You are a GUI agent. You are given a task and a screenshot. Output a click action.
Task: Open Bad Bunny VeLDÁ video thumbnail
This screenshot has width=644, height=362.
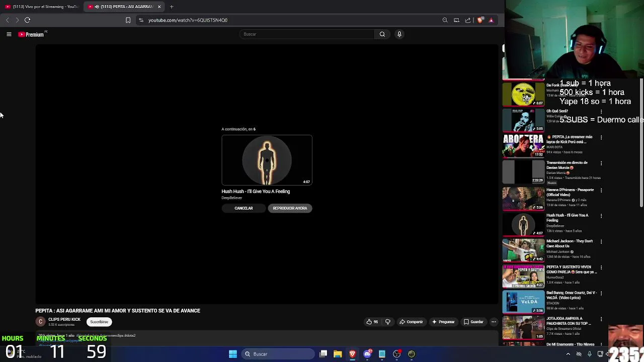pos(523,302)
